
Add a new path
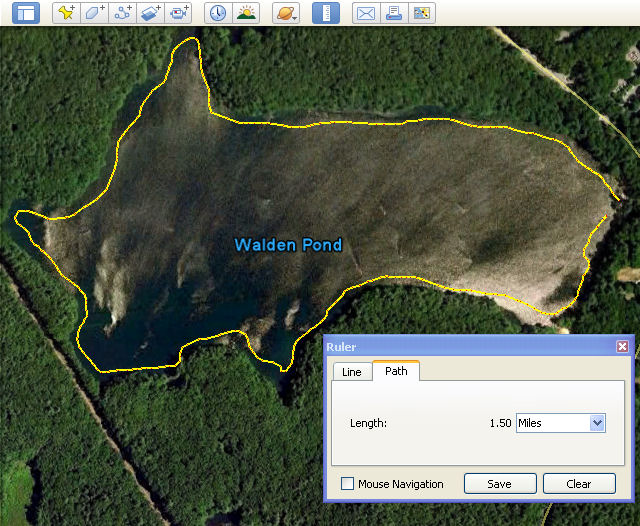(122, 13)
